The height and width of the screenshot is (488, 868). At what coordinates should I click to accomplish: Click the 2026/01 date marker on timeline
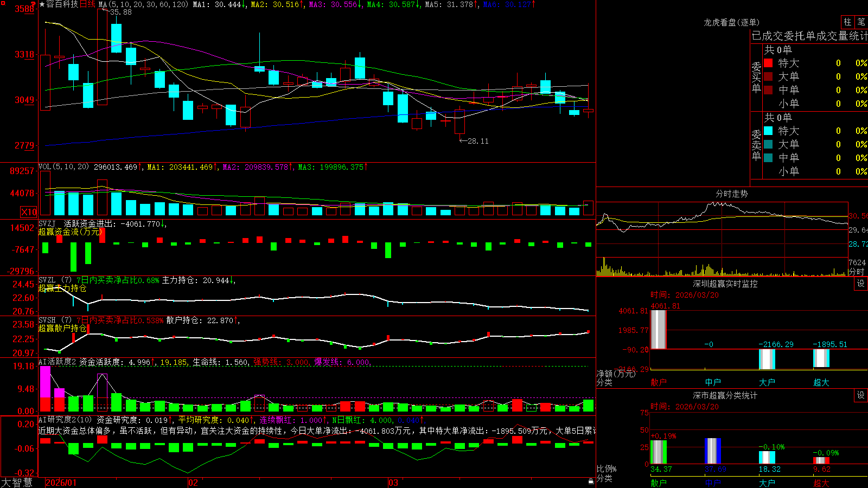[61, 483]
